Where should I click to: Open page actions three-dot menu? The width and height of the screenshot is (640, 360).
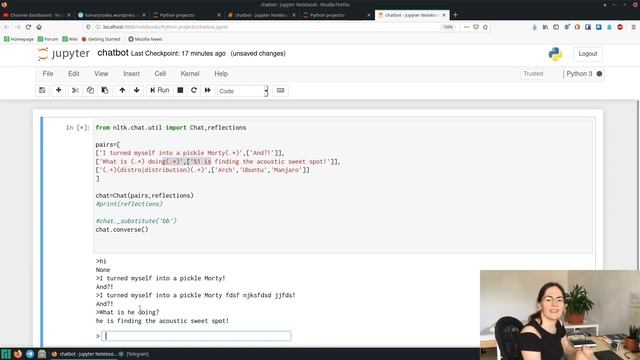click(466, 27)
